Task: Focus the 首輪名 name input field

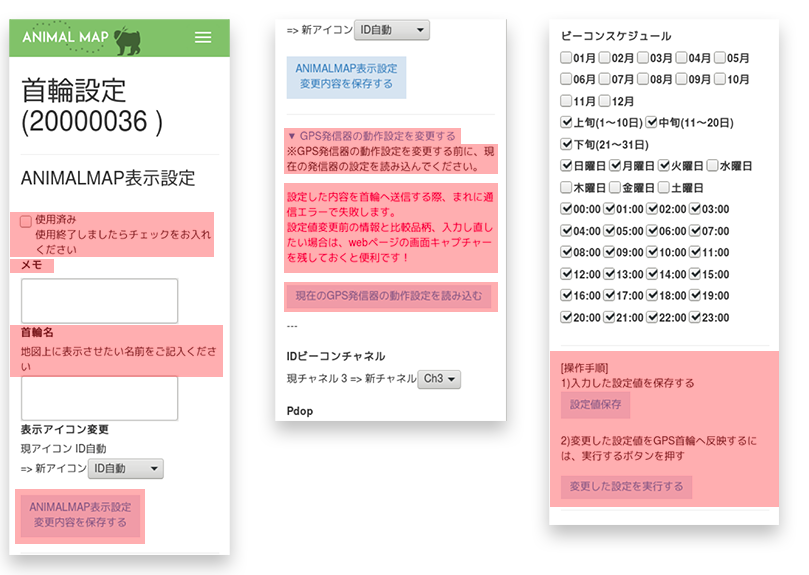Action: click(x=100, y=398)
